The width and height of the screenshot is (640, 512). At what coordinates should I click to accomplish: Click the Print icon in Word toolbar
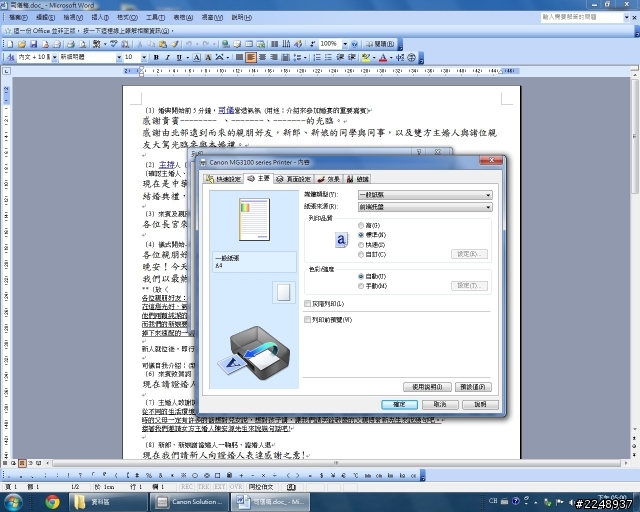coord(71,44)
